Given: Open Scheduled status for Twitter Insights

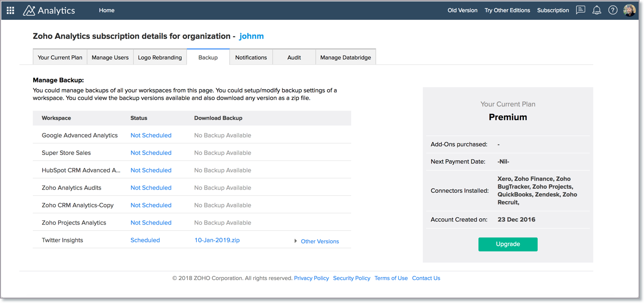Looking at the screenshot, I should click(145, 240).
